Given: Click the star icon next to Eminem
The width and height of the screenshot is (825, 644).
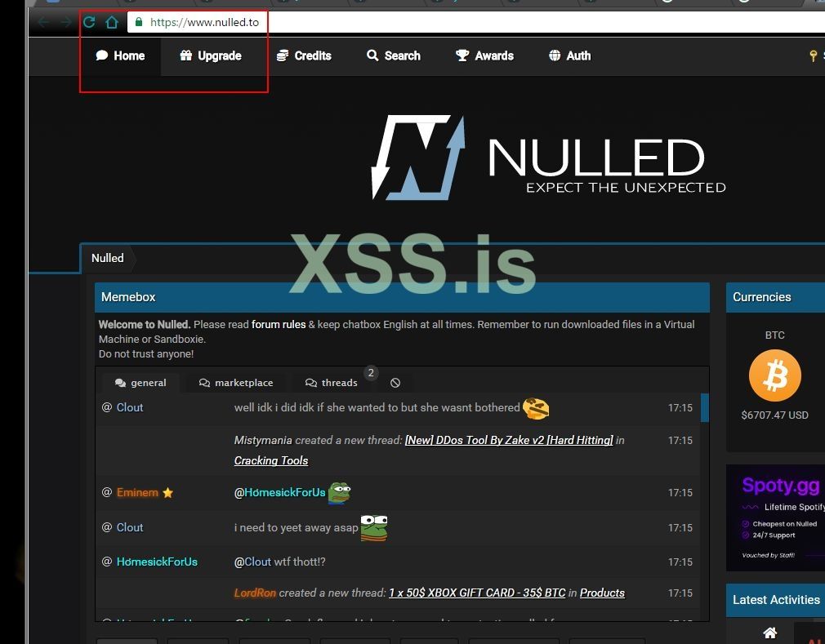Looking at the screenshot, I should pos(167,493).
